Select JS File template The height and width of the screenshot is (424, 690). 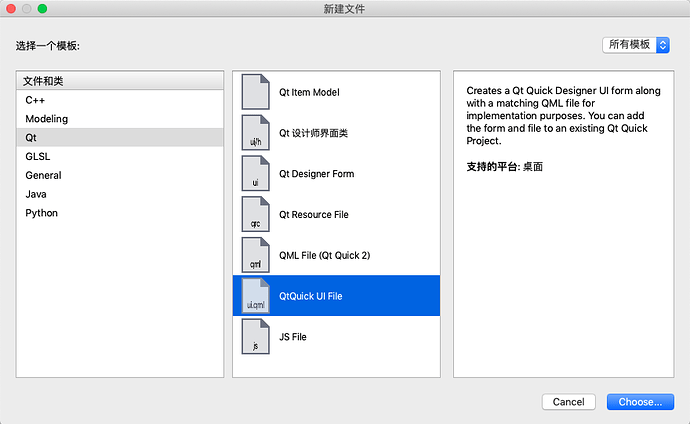click(x=336, y=336)
